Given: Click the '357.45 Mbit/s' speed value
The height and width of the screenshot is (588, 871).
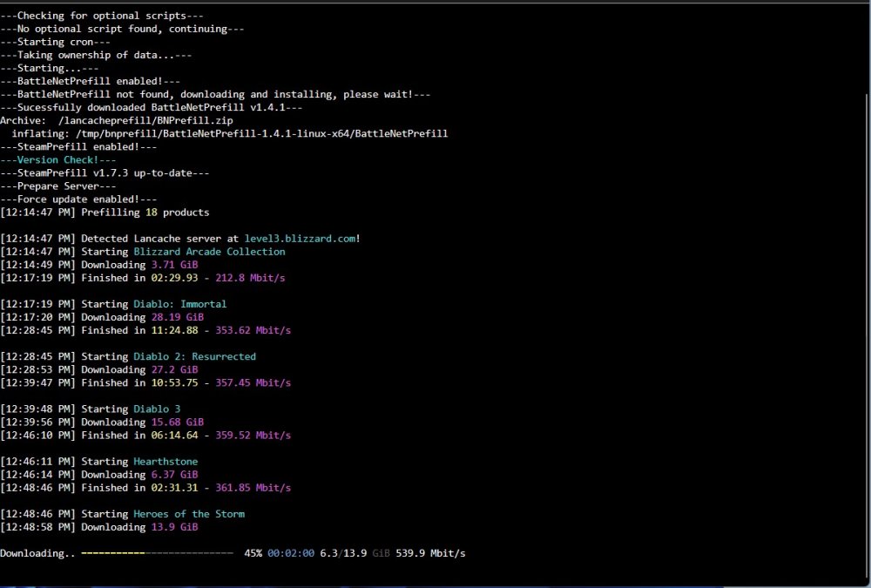Looking at the screenshot, I should point(253,383).
